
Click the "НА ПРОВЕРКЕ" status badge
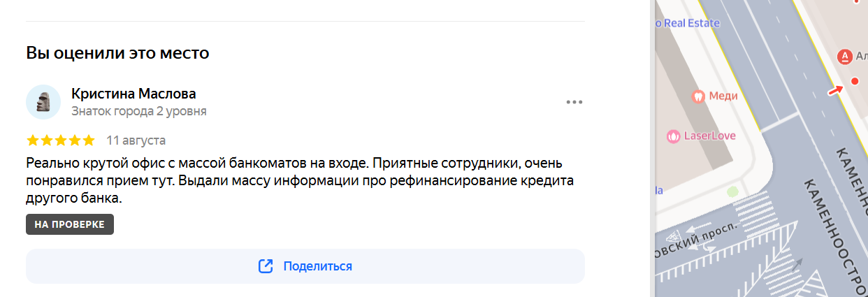[x=70, y=224]
